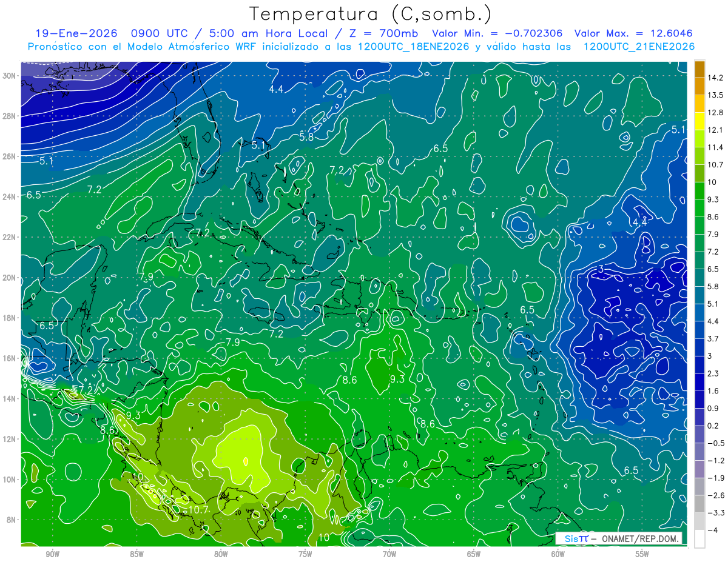Click the "13.5" value on the color scale
Screen dimensions: 728x562
point(715,95)
